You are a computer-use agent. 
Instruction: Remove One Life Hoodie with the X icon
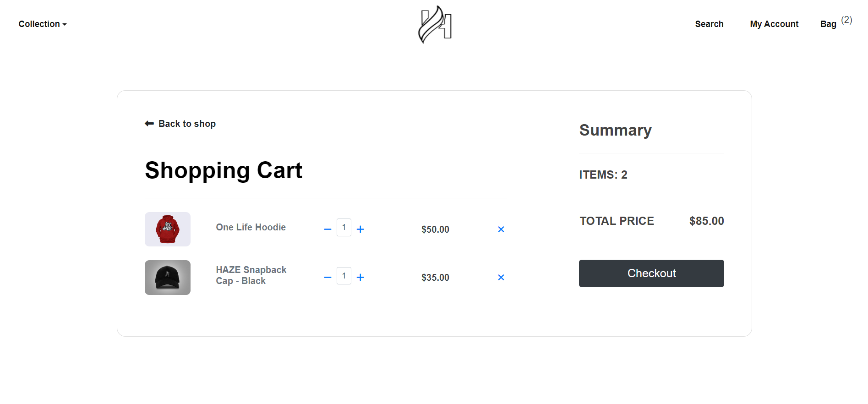[x=501, y=229]
